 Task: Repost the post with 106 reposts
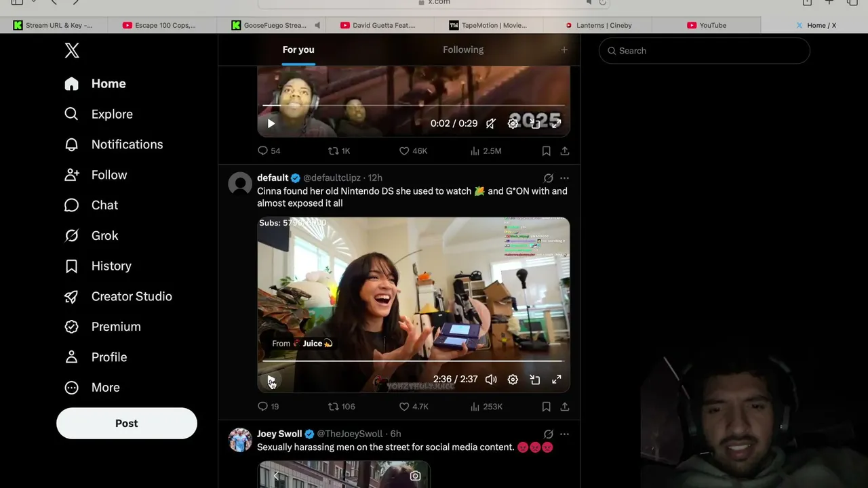tap(341, 407)
